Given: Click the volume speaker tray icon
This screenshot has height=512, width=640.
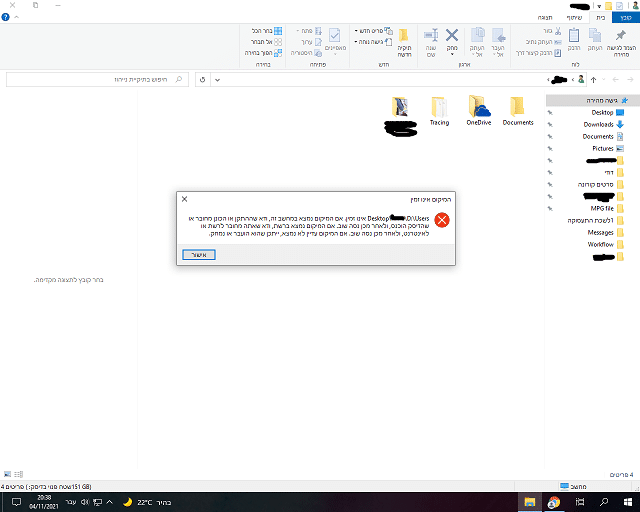Looking at the screenshot, I should pyautogui.click(x=84, y=502).
